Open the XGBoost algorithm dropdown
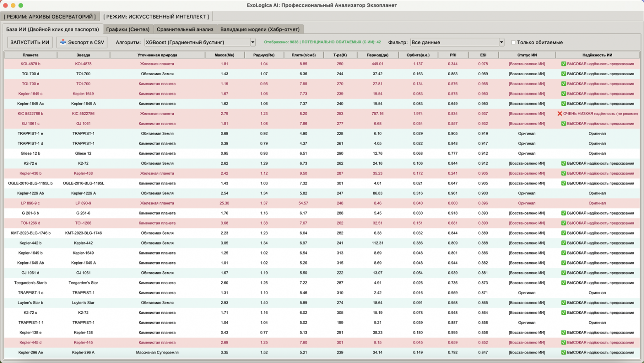Image resolution: width=644 pixels, height=363 pixels. pyautogui.click(x=253, y=42)
